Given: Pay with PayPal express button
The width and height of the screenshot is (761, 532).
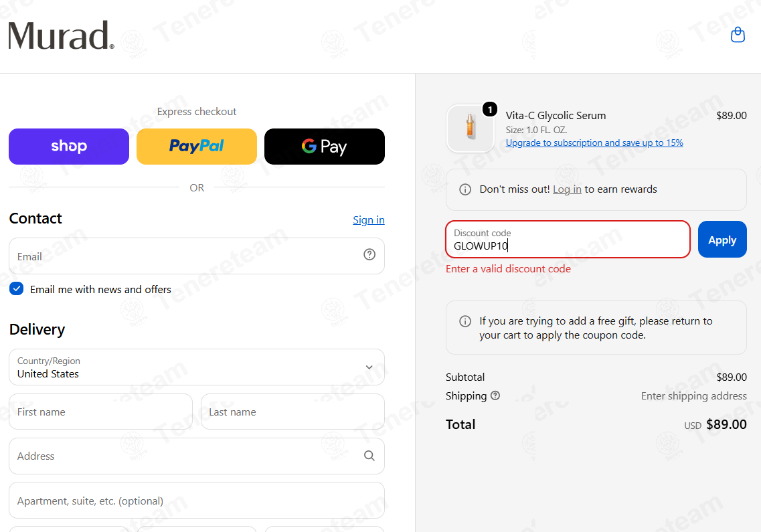Looking at the screenshot, I should click(x=197, y=147).
